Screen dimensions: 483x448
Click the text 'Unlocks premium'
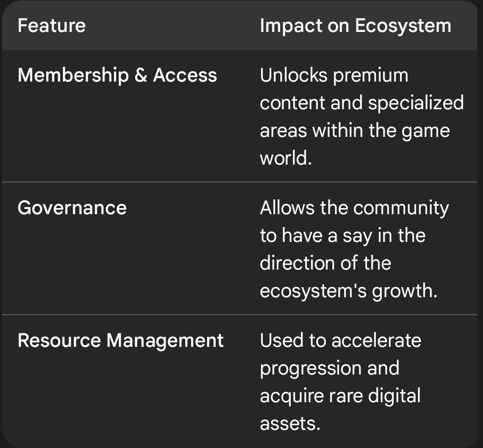tap(334, 75)
